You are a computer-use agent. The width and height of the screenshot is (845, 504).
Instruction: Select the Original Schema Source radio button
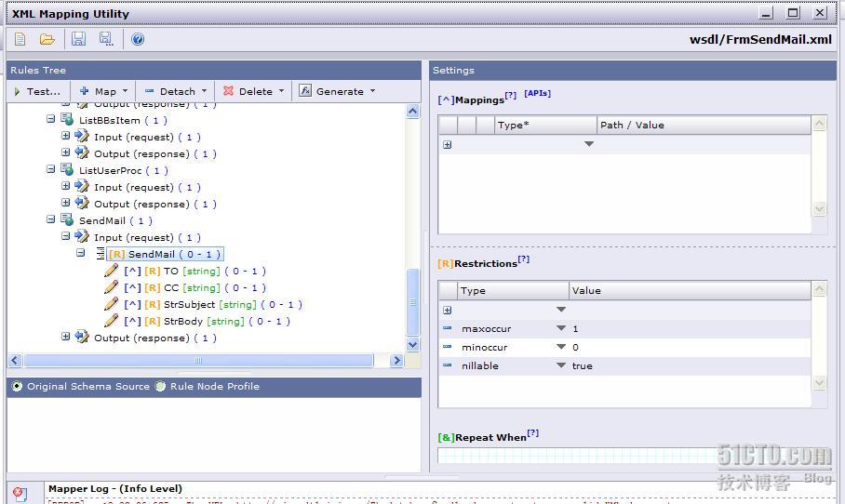point(18,386)
